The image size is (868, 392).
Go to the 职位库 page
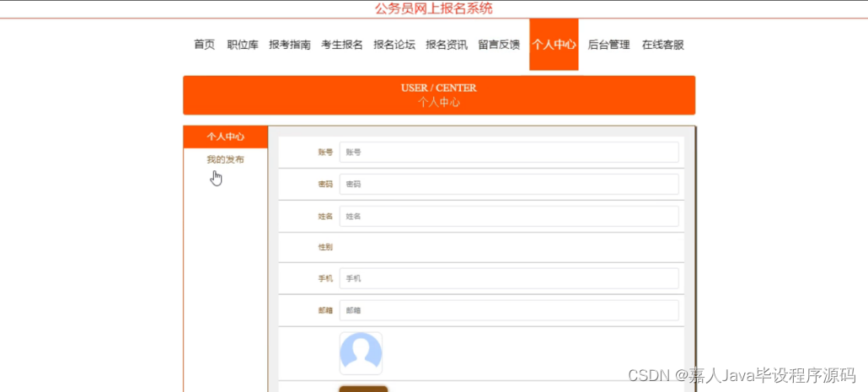[x=243, y=45]
